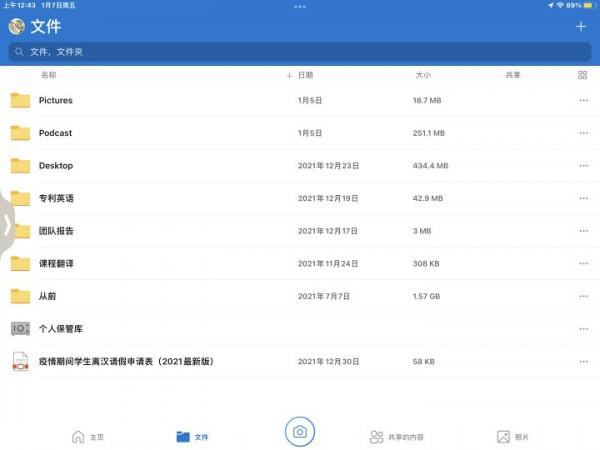Select the Desktop folder name

point(56,166)
